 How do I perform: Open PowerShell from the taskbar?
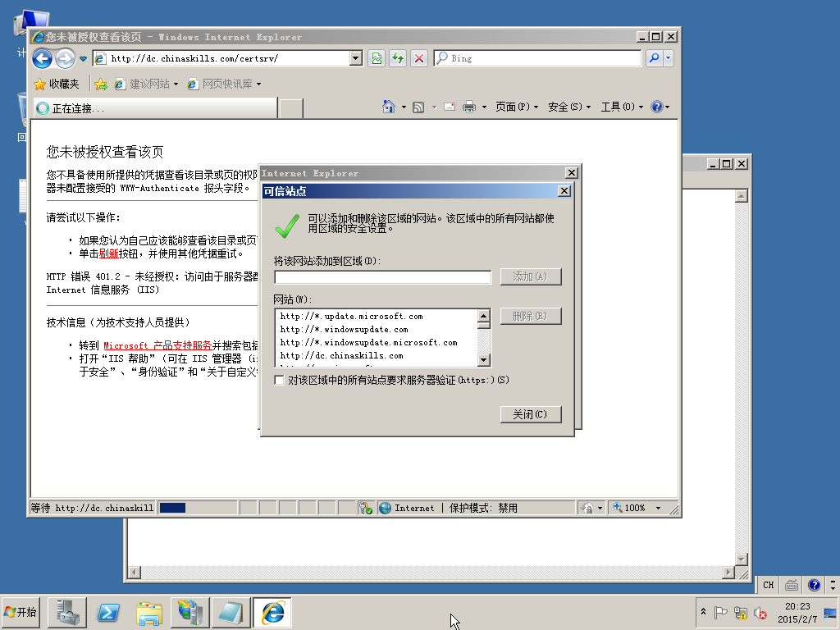pos(107,612)
